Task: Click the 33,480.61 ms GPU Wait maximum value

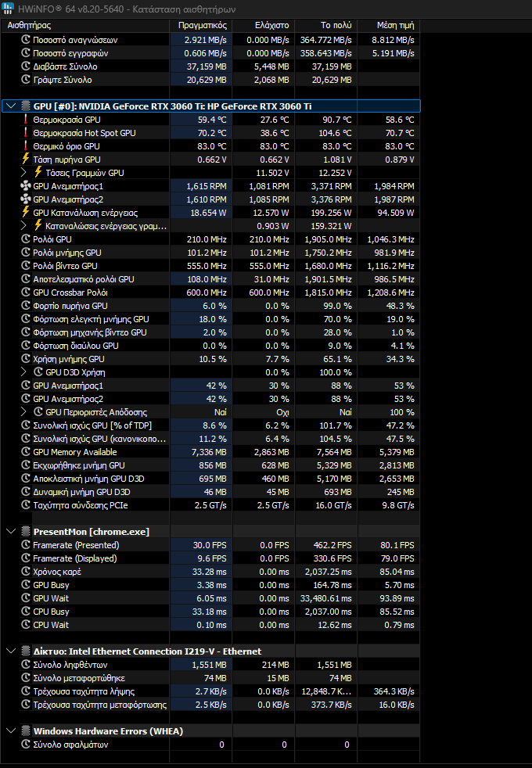Action: tap(325, 598)
